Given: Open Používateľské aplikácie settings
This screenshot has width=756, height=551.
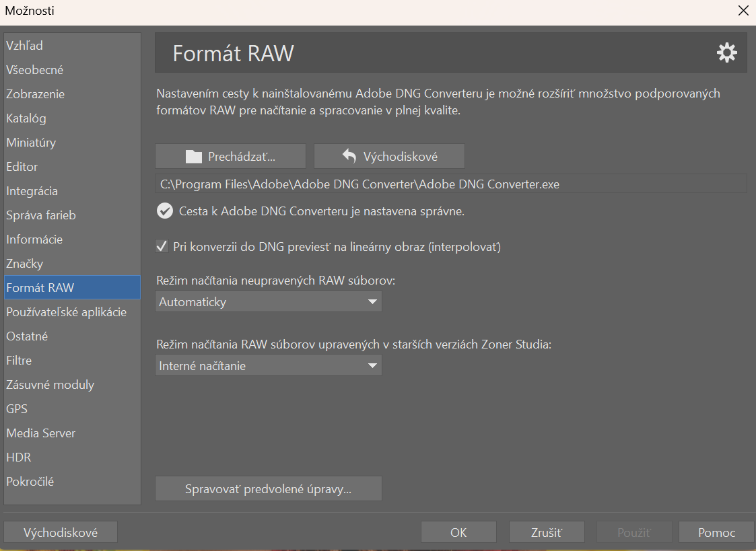Looking at the screenshot, I should pos(72,312).
